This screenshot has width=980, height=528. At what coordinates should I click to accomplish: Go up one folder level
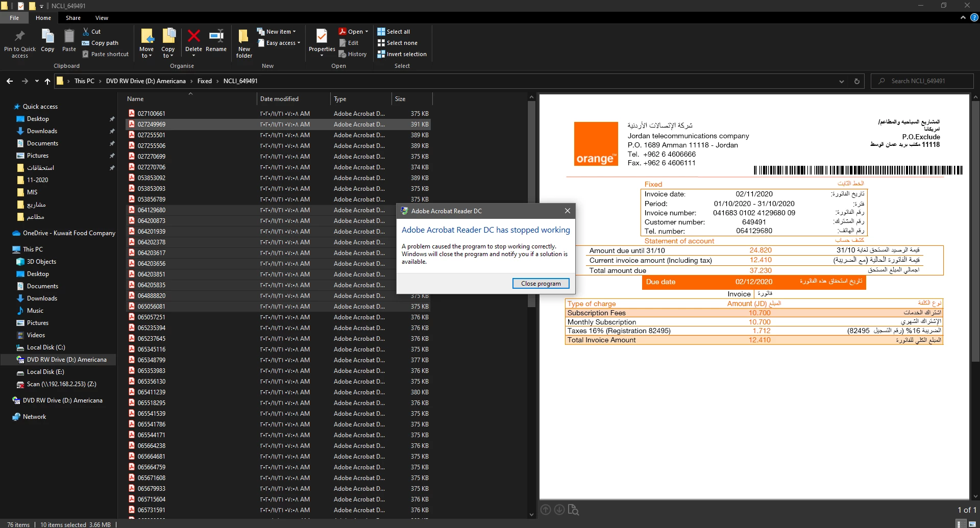(47, 81)
